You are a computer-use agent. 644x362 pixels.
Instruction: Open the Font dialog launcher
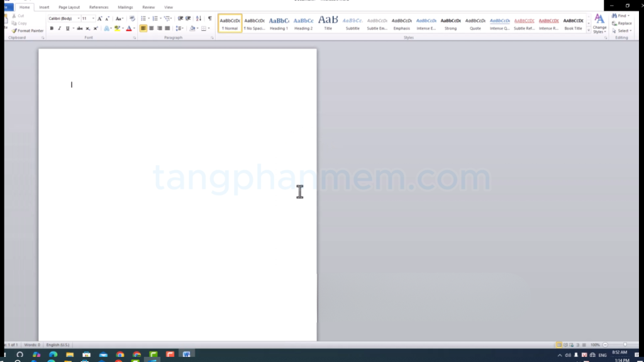pyautogui.click(x=135, y=38)
